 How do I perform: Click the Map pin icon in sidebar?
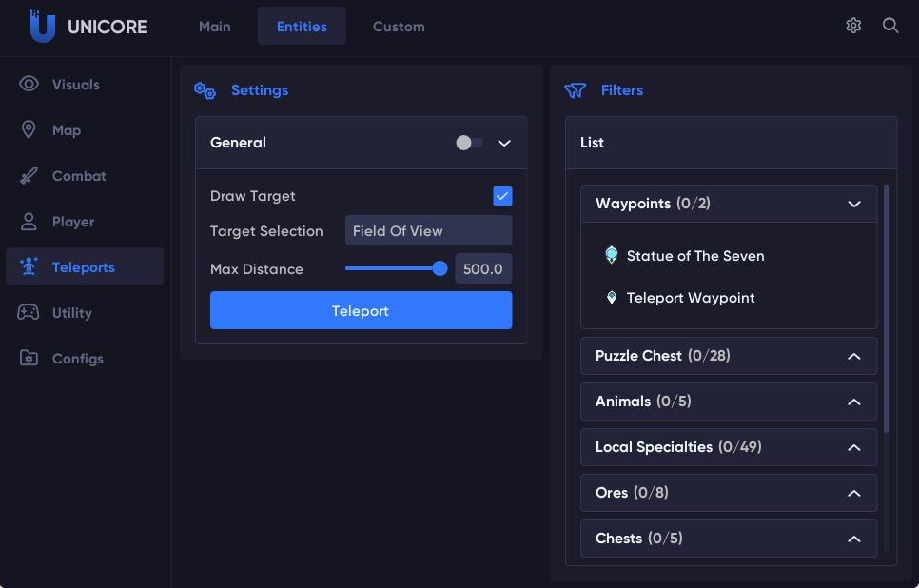[x=29, y=129]
